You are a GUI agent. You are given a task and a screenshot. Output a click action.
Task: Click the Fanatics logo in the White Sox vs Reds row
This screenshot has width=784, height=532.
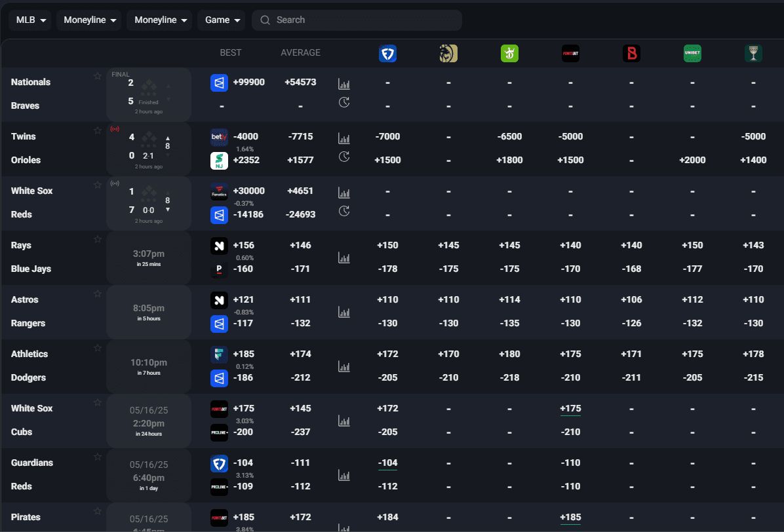tap(219, 193)
